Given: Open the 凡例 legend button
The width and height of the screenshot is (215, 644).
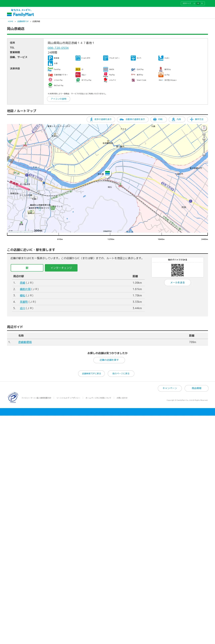Looking at the screenshot, I should (177, 120).
